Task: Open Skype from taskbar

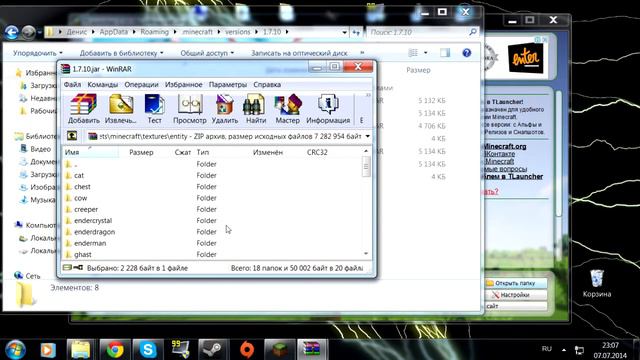Action: coord(147,350)
